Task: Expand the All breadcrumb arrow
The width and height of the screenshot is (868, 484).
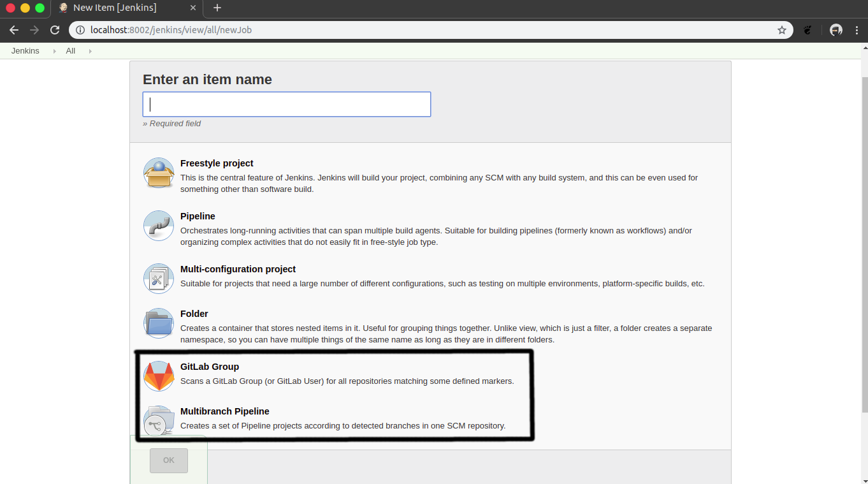Action: (90, 51)
